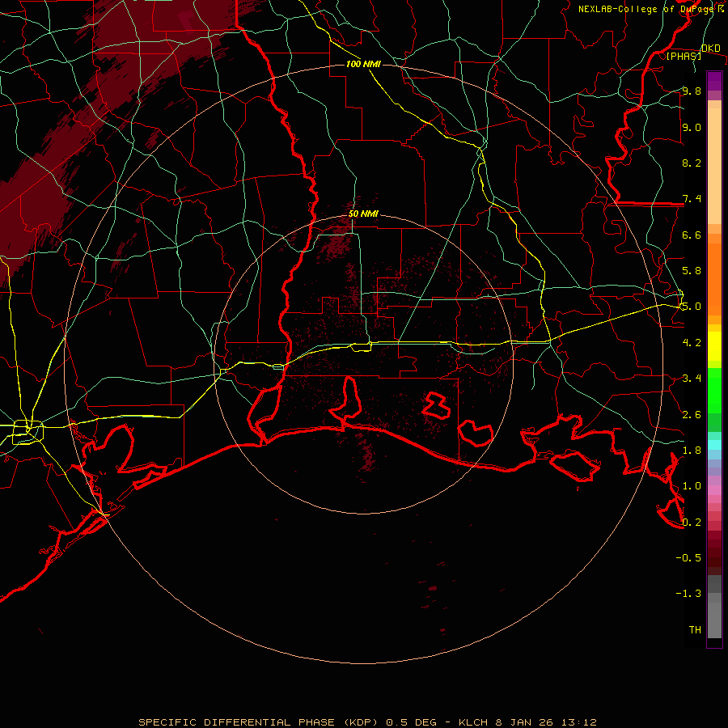Pick the cyan swatch beside 1.8
728x728 pixels.
(714, 445)
